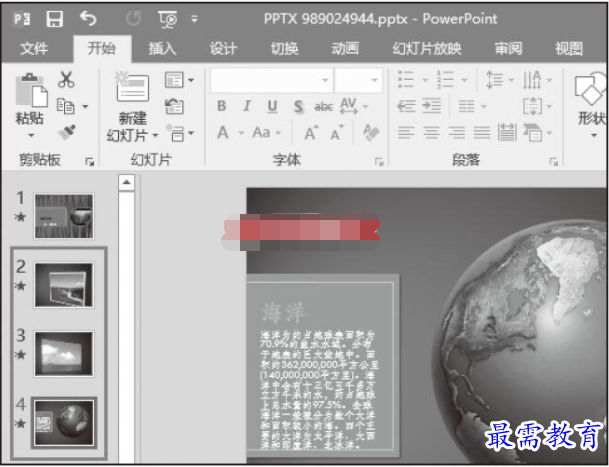This screenshot has width=609, height=467.
Task: Open the 审阅 ribbon tab
Action: click(x=508, y=48)
